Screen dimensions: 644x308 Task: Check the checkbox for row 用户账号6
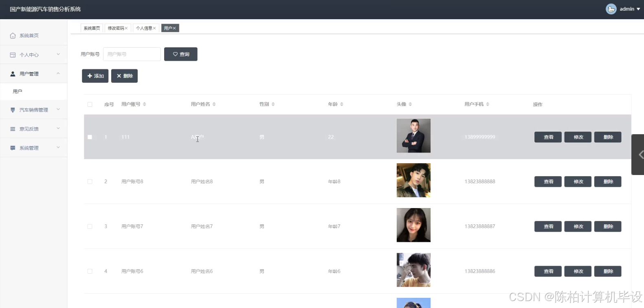pyautogui.click(x=90, y=271)
